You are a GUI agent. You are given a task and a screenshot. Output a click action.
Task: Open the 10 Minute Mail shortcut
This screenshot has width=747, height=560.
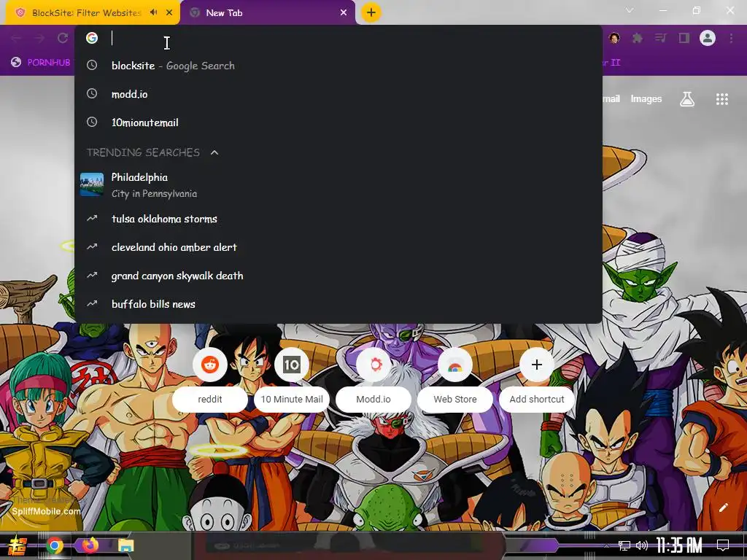292,379
